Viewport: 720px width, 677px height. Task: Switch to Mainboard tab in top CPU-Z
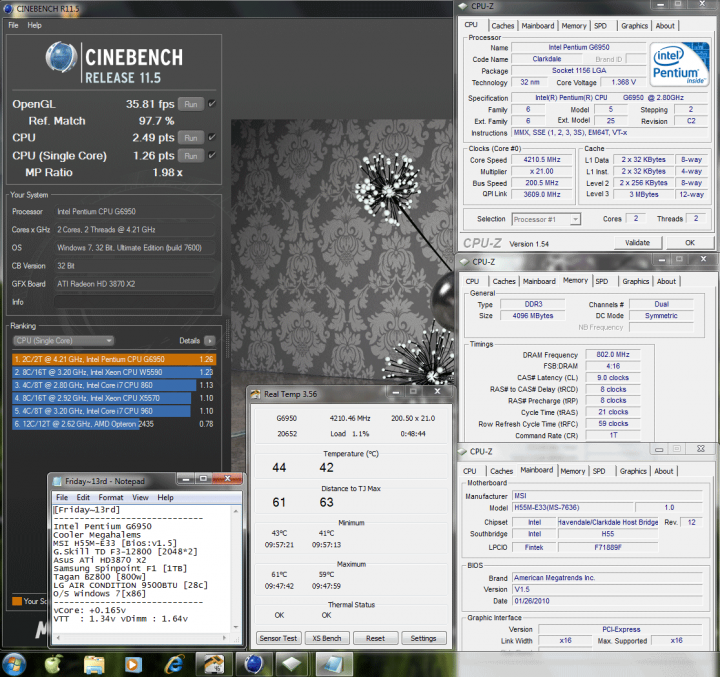(x=538, y=26)
